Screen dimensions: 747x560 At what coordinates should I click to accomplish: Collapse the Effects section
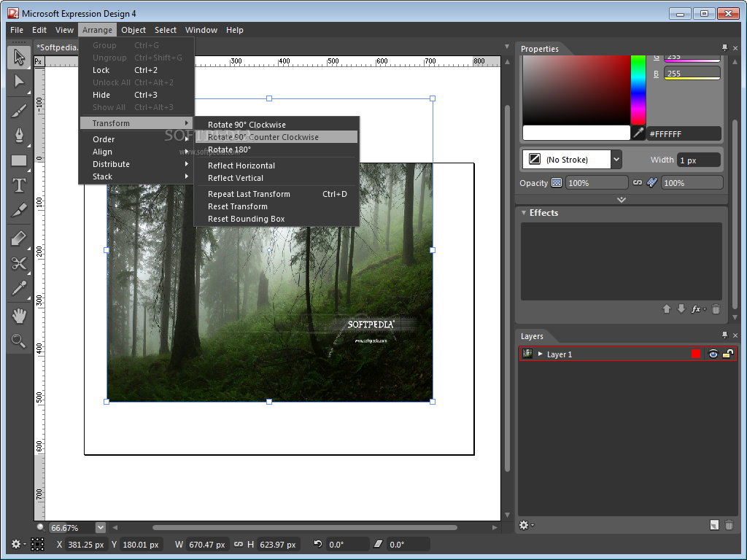[524, 213]
